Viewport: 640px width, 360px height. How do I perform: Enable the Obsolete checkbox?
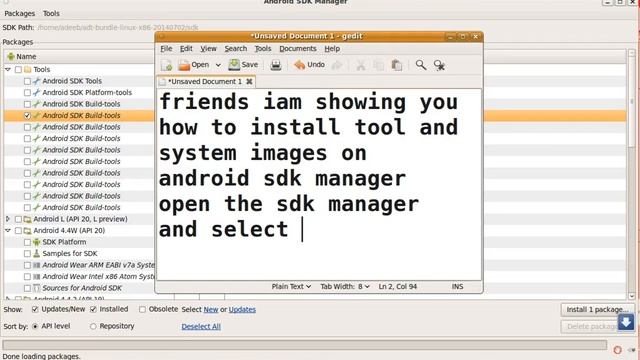click(x=142, y=309)
